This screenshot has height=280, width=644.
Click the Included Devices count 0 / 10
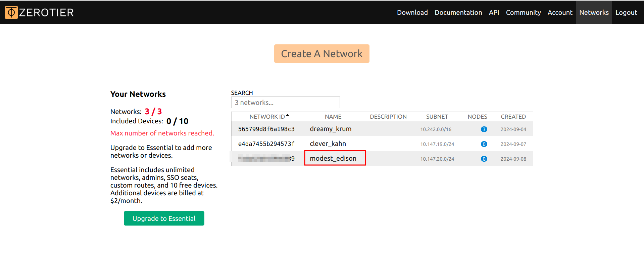click(x=177, y=121)
